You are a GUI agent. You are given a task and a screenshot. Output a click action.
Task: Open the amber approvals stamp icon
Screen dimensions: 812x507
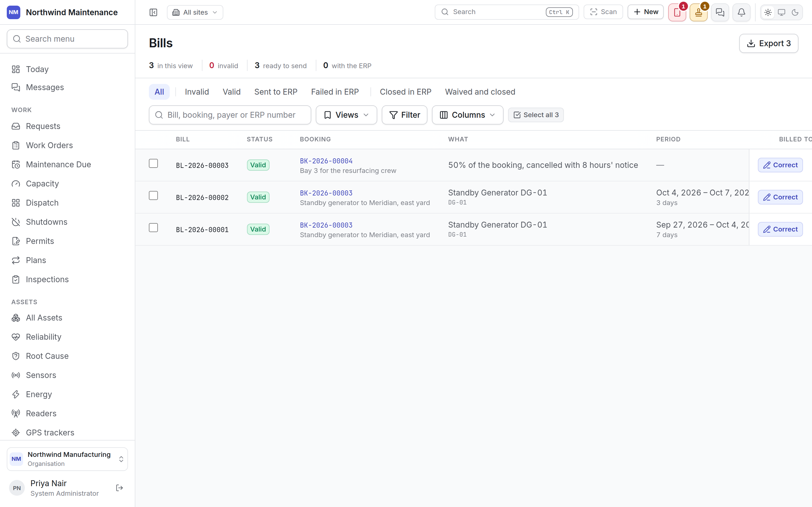699,12
